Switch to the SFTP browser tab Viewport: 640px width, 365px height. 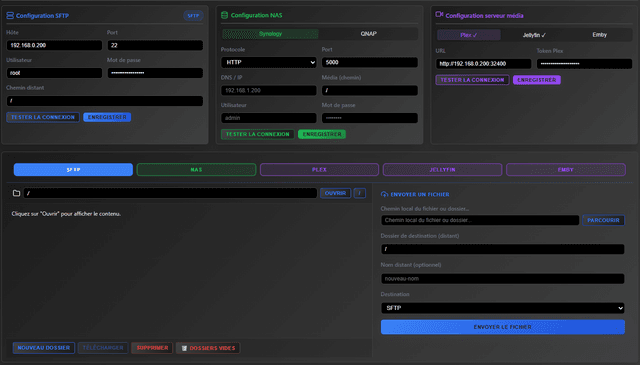click(73, 169)
